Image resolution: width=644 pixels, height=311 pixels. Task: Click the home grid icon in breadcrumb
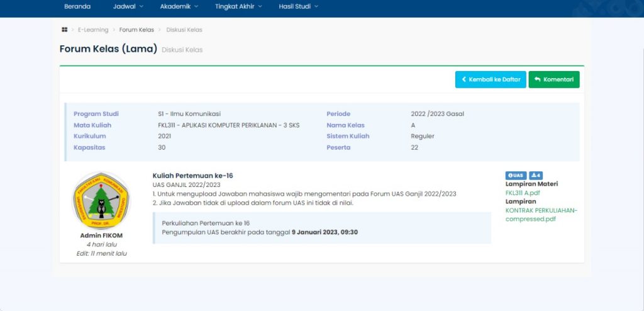coord(64,30)
